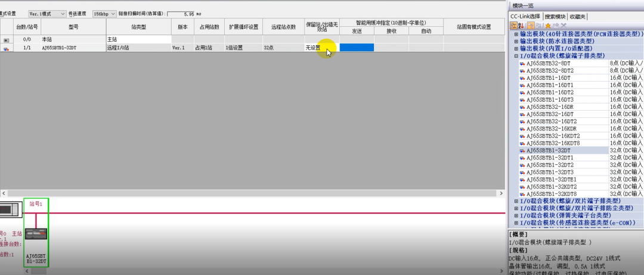The image size is (644, 275).
Task: Collapse I/O混合模块(螺旋端子排类型) node
Action: click(516, 56)
